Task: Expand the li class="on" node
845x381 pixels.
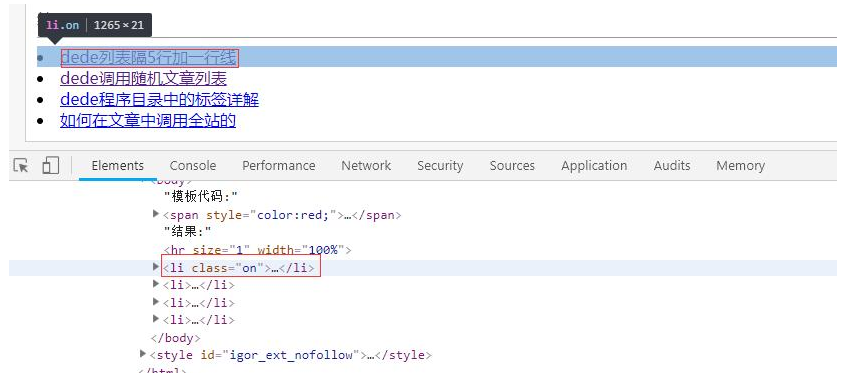Action: pyautogui.click(x=156, y=267)
